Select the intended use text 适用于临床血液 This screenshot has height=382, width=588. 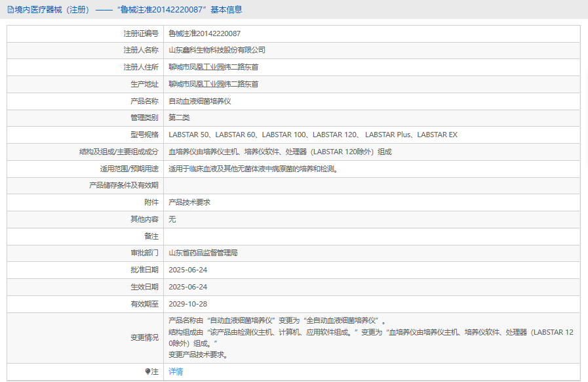(254, 169)
